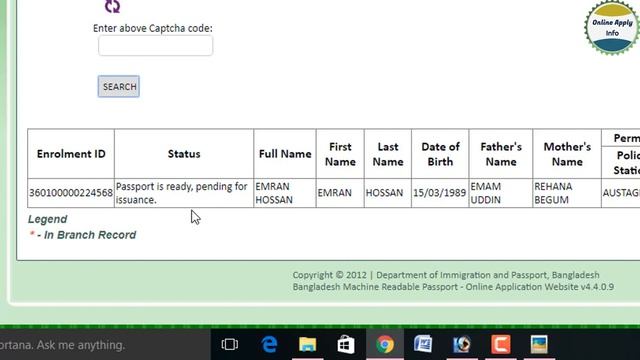This screenshot has width=640, height=360.
Task: Click the Enrolment ID column header
Action: point(71,154)
